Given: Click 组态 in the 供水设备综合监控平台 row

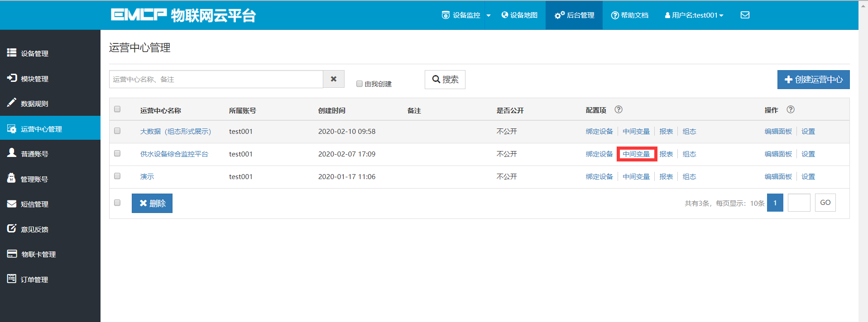Looking at the screenshot, I should (690, 154).
